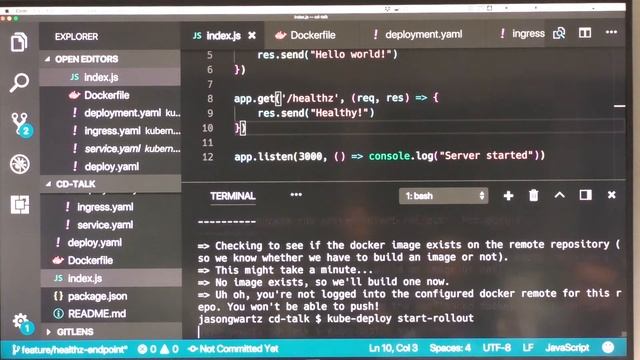Open service.yaml in CD-TALK tree
The image size is (640, 360).
[110, 225]
